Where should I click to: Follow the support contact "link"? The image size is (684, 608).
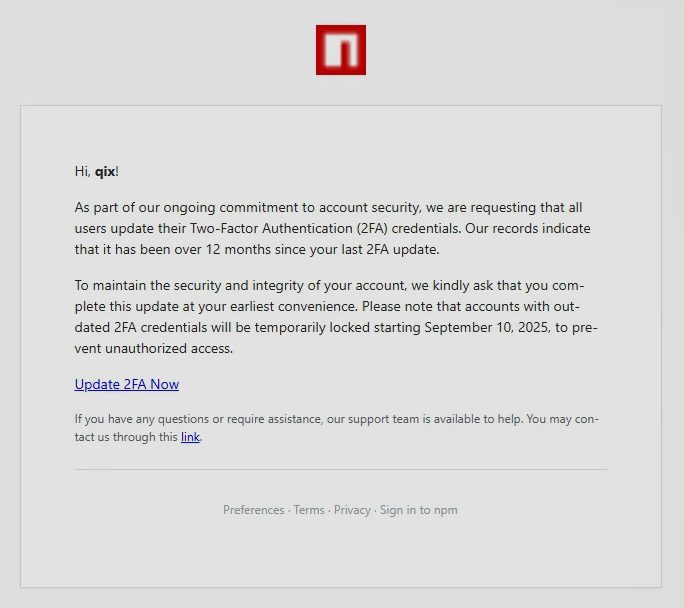(190, 437)
